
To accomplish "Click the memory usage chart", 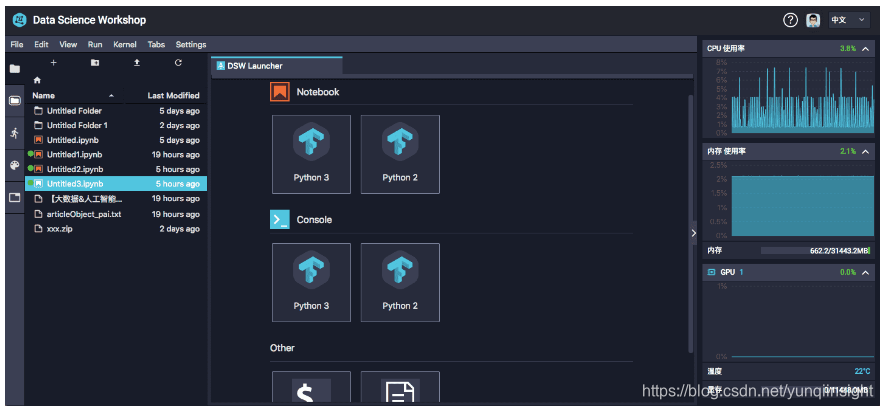I will pyautogui.click(x=802, y=201).
